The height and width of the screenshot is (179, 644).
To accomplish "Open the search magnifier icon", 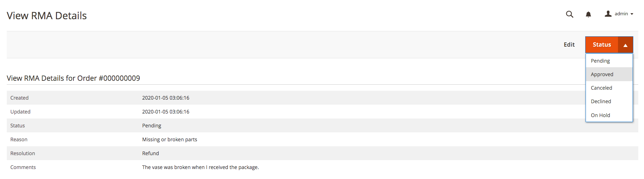I will (570, 14).
